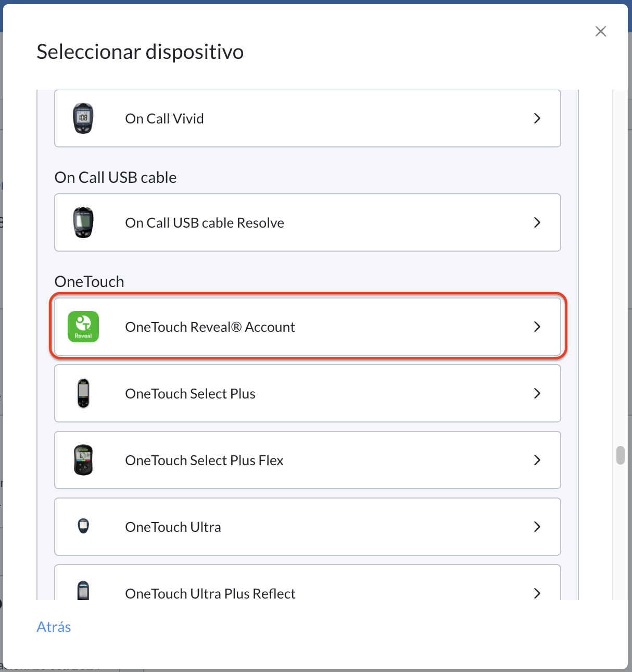The width and height of the screenshot is (632, 672).
Task: Click the green OneTouch Reveal app icon
Action: 83,327
